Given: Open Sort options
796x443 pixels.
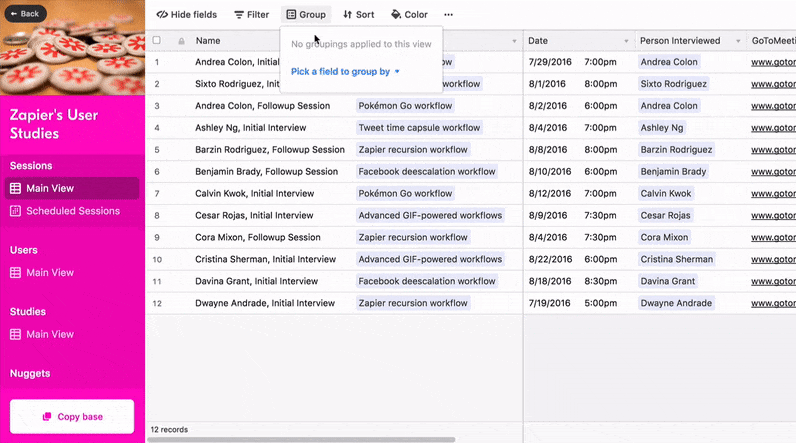Looking at the screenshot, I should 358,15.
